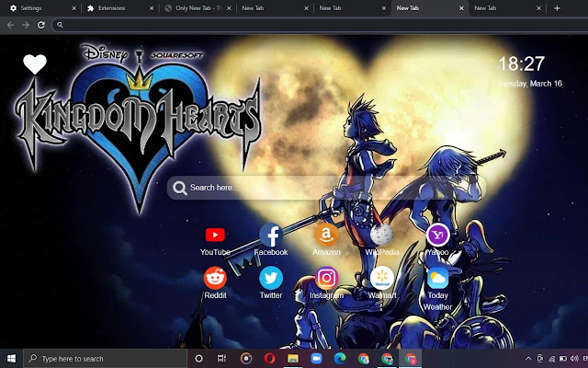588x368 pixels.
Task: Open the Windows Start menu
Action: (11, 359)
